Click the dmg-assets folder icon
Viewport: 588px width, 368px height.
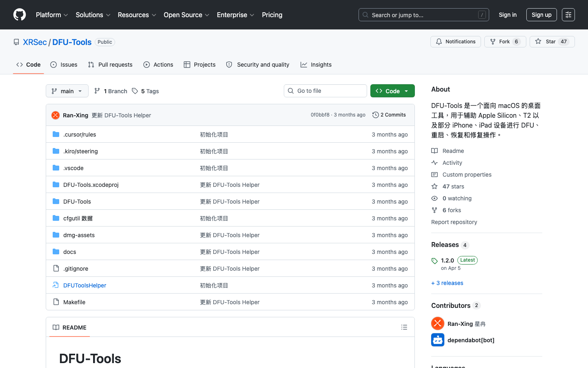pyautogui.click(x=56, y=235)
